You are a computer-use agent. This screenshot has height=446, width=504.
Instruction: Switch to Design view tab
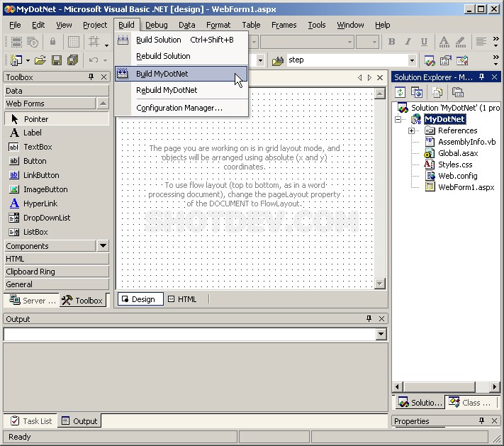140,299
